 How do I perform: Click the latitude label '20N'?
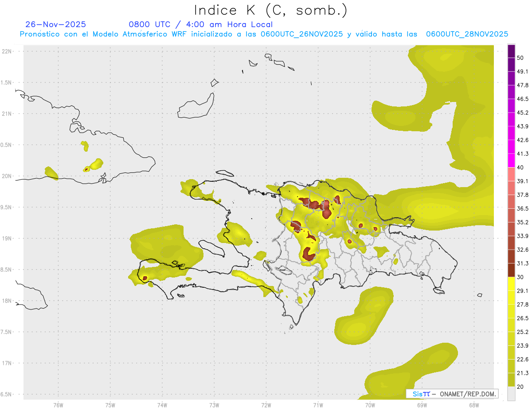tap(7, 176)
